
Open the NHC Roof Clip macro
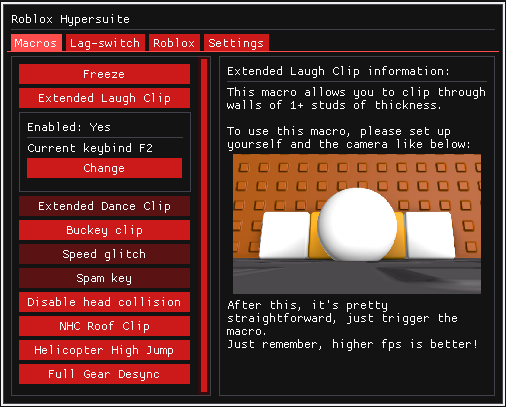pos(104,326)
